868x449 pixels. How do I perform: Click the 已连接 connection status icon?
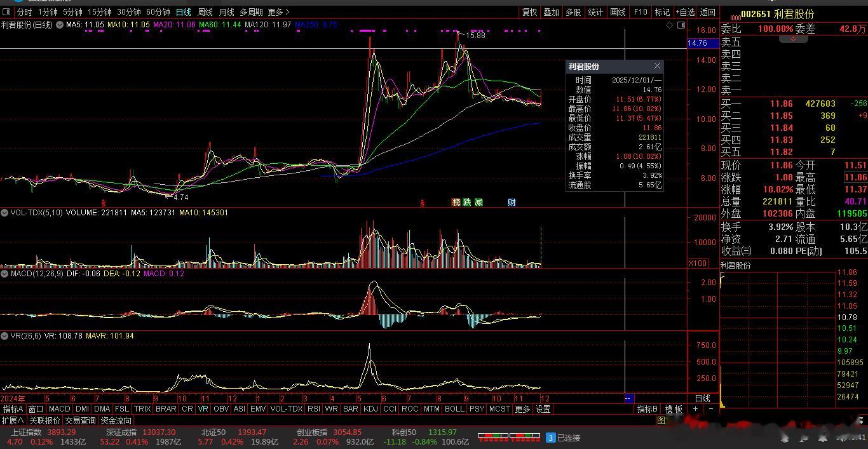click(551, 438)
